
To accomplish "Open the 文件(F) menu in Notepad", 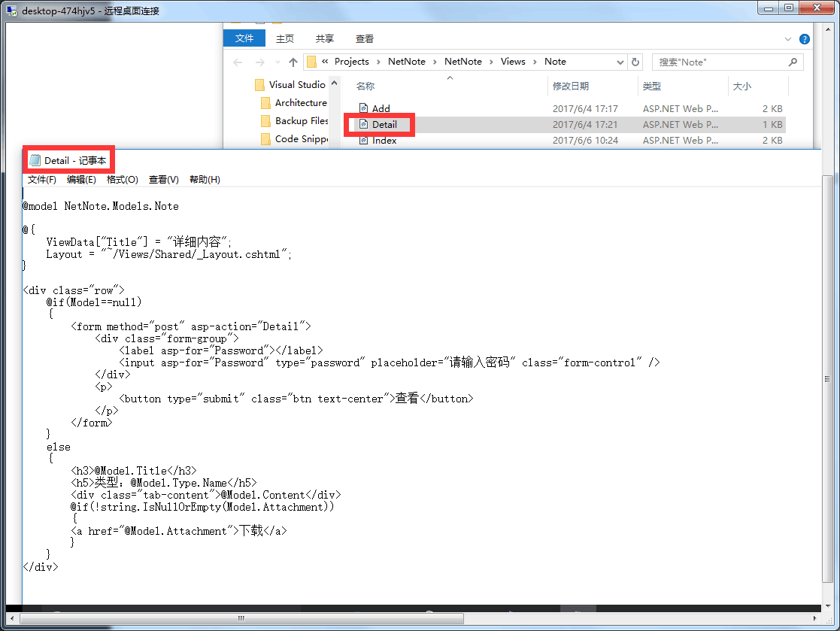I will coord(42,180).
